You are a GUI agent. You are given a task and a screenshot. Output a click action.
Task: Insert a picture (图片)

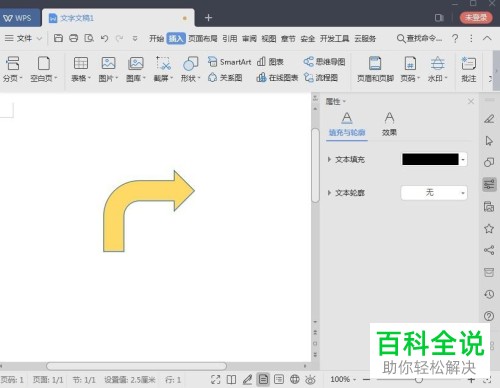[x=108, y=69]
